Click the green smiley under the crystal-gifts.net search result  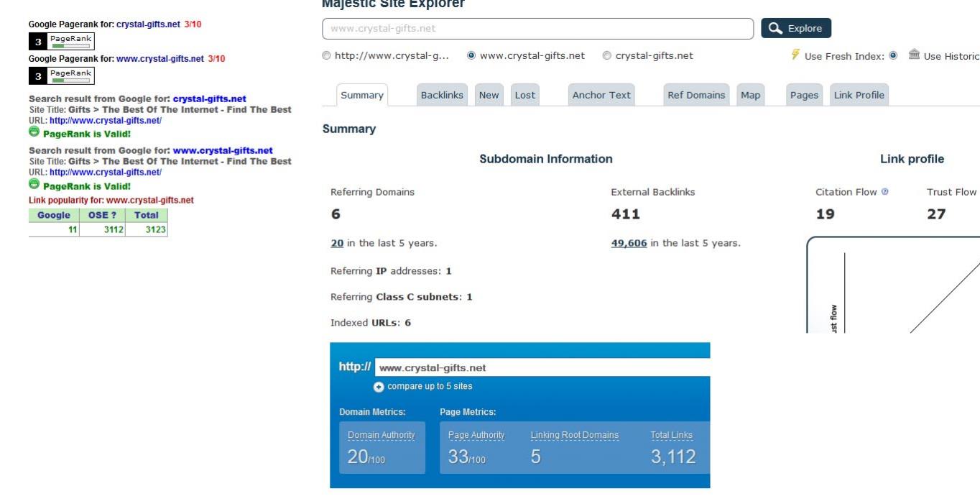pos(34,132)
